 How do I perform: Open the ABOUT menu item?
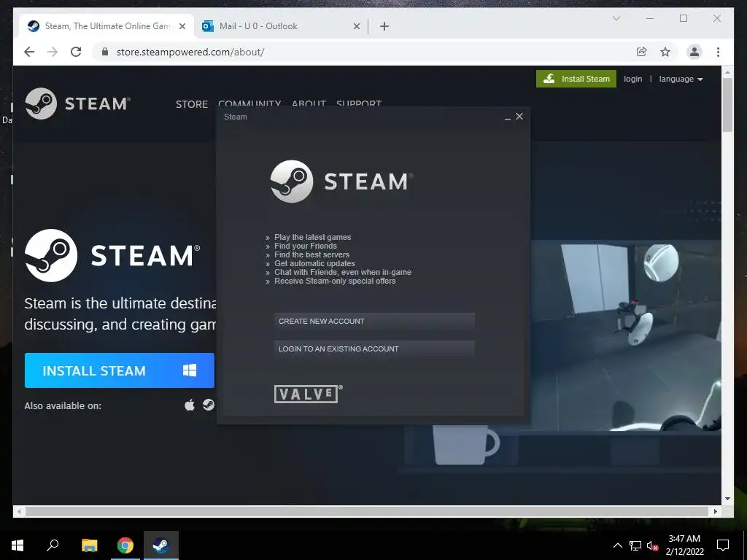[x=309, y=103]
